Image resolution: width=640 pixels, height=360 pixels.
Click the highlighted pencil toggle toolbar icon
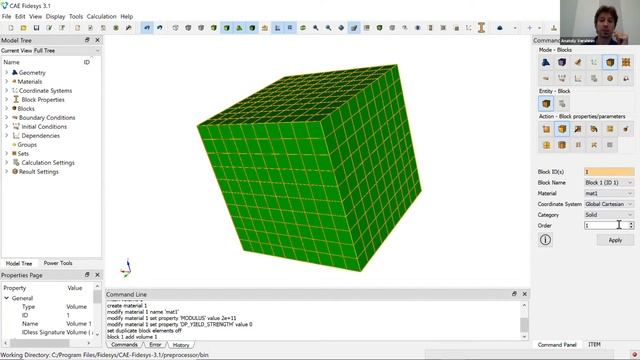tap(354, 28)
